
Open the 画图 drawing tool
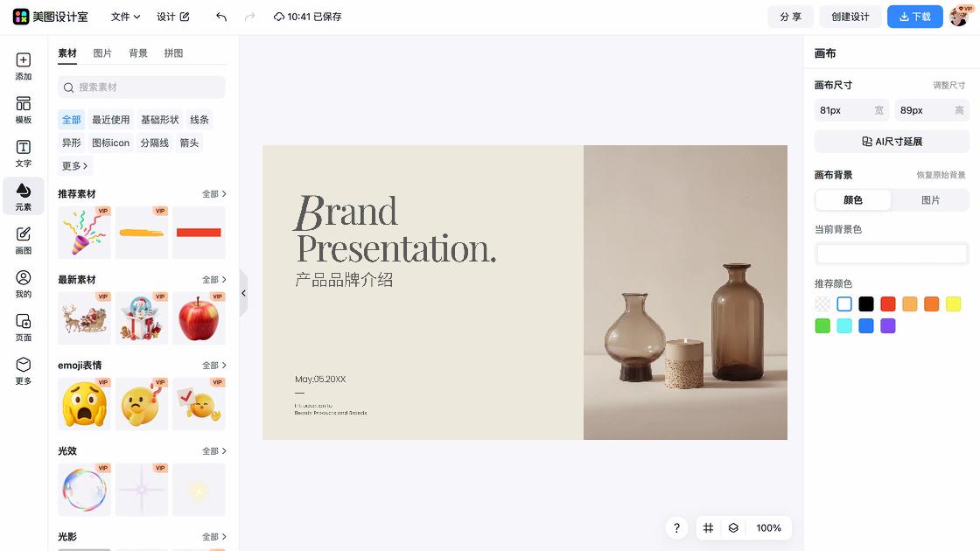click(24, 240)
